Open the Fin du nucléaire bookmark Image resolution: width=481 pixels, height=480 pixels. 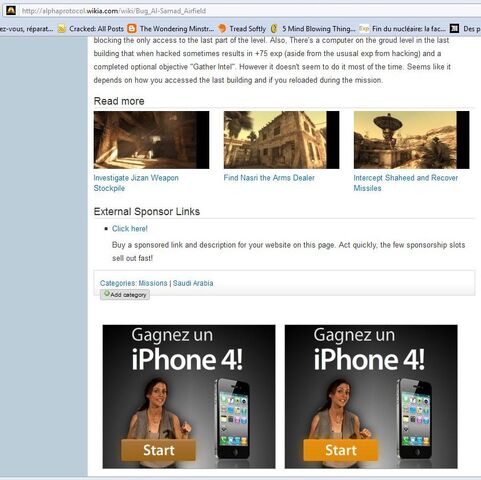[x=409, y=29]
